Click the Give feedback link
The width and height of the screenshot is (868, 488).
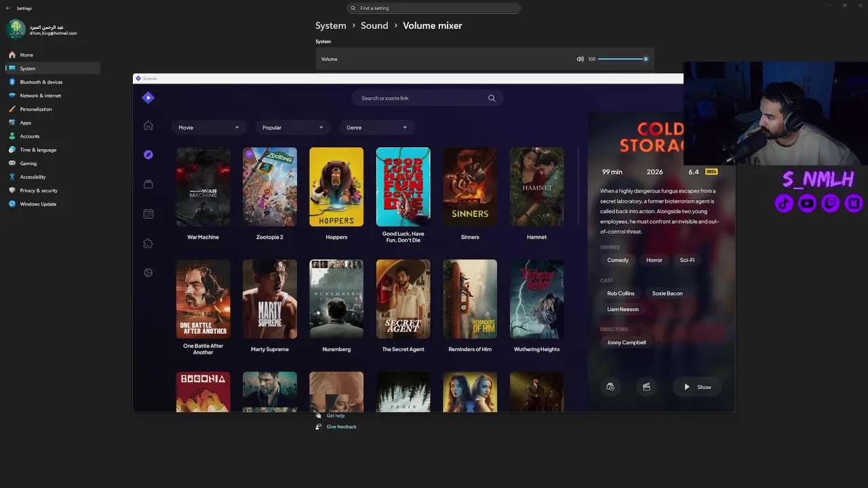tap(341, 427)
